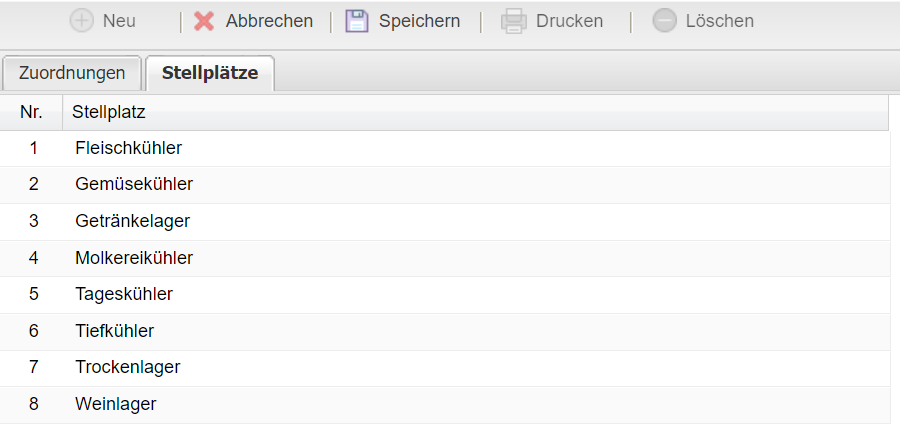Click the Löschen minus icon

point(664,21)
